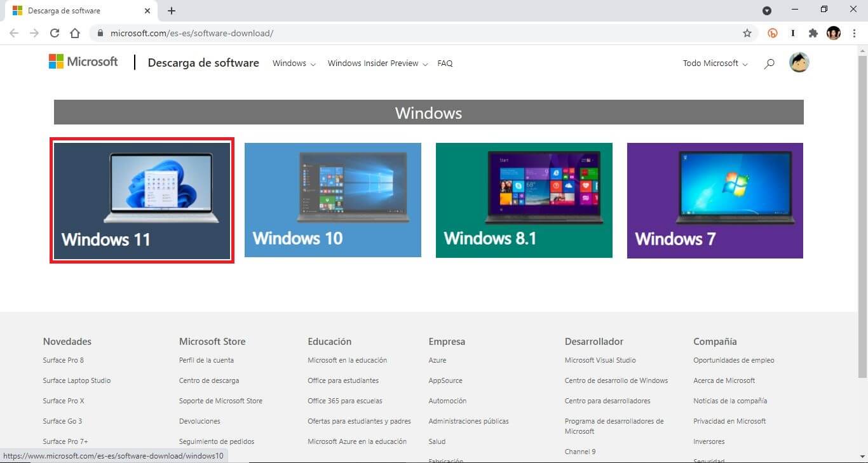The image size is (868, 463).
Task: Open AppSource link
Action: point(445,380)
